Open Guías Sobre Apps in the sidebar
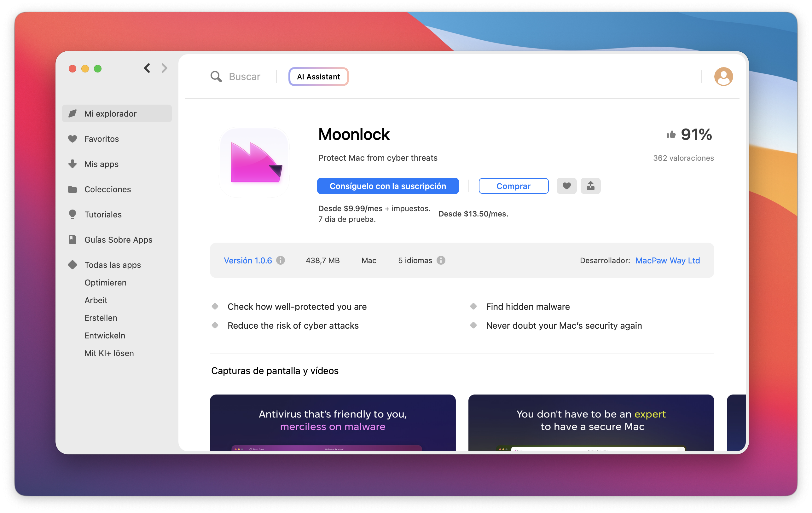812x513 pixels. pos(117,240)
